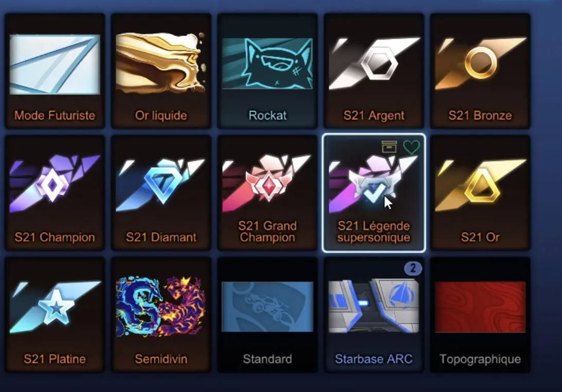The height and width of the screenshot is (392, 562).
Task: Select the S21 Argent hexagon banner
Action: pyautogui.click(x=374, y=71)
